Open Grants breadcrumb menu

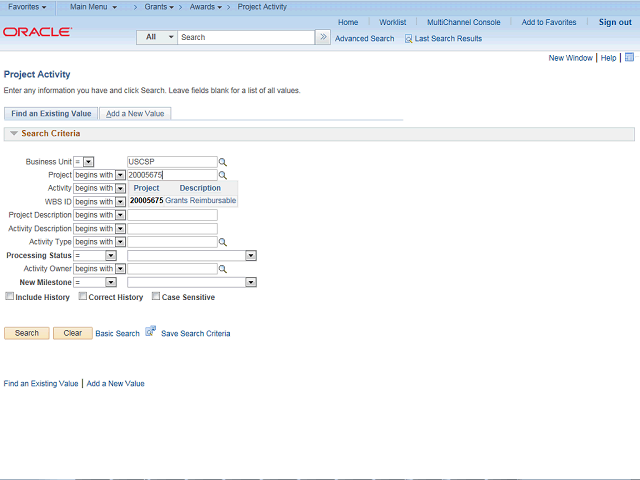tap(159, 7)
